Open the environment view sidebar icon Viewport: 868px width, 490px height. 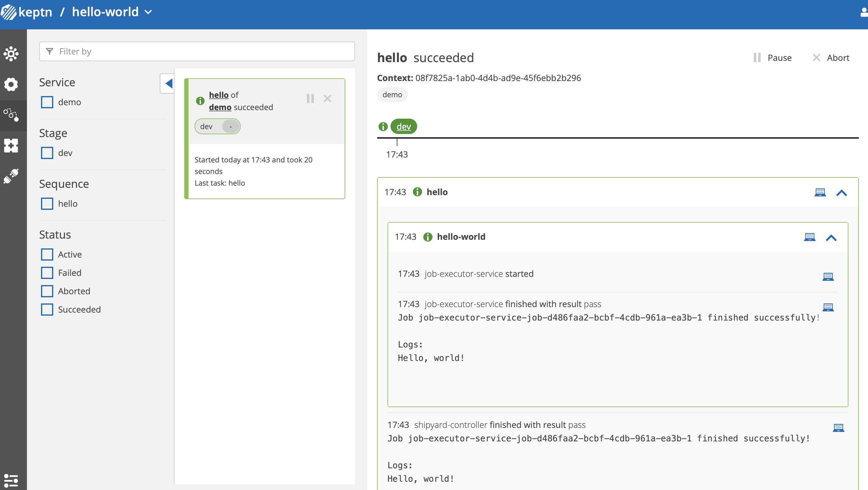coord(11,54)
